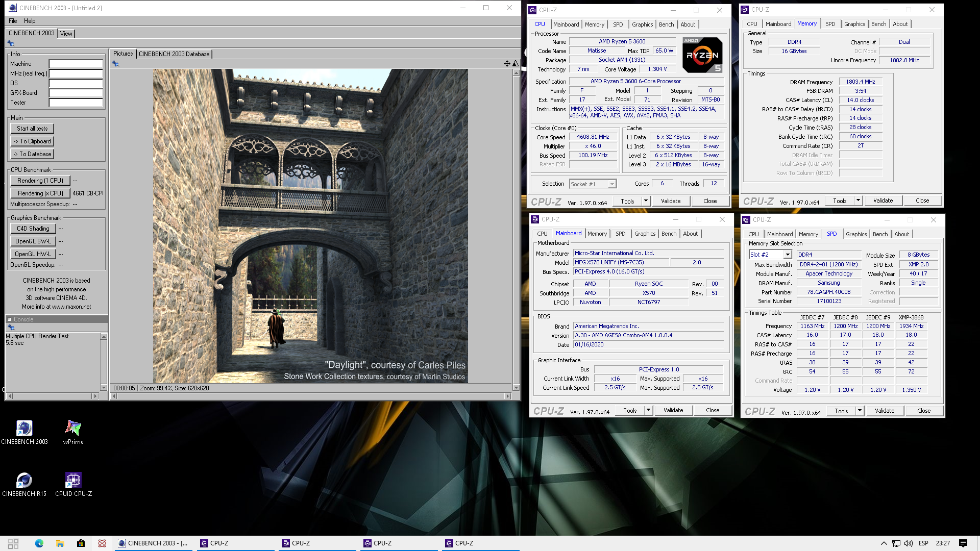Click picture horizontal scrollbar right arrow

(x=507, y=396)
